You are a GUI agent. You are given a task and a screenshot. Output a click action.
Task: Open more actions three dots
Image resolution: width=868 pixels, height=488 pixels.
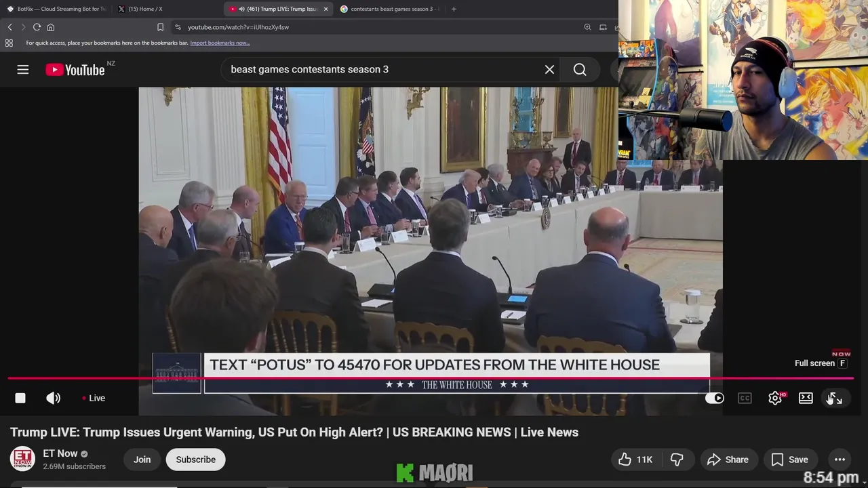[x=840, y=460]
